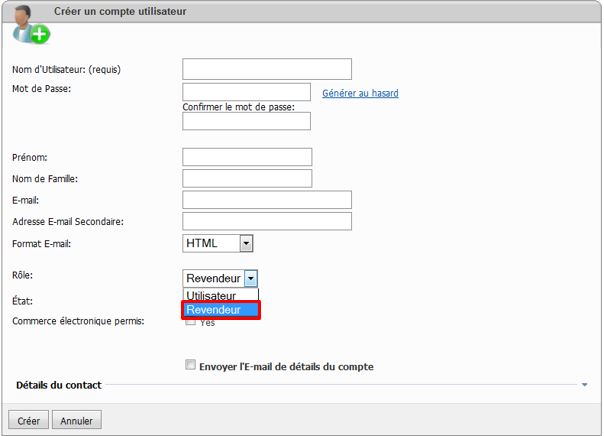Choose Utilisateur from the role list

(x=211, y=296)
